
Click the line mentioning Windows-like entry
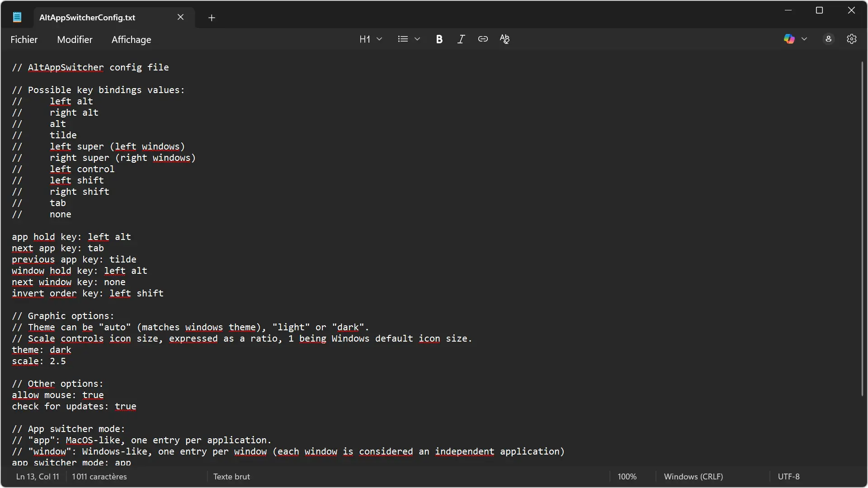pyautogui.click(x=288, y=451)
